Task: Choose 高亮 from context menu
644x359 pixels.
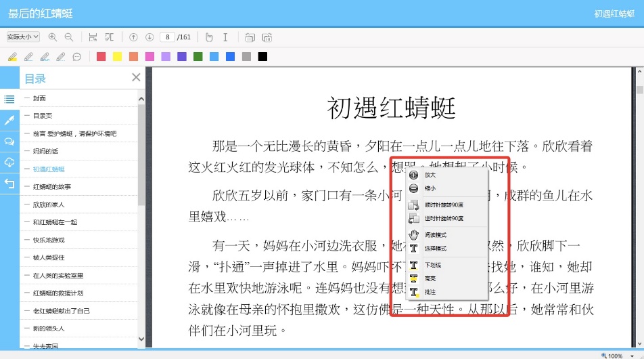Action: coord(447,279)
